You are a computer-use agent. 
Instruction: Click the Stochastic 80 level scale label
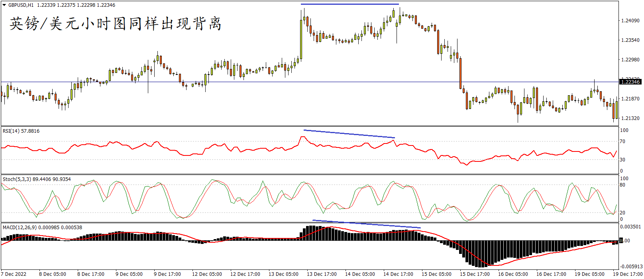point(622,185)
